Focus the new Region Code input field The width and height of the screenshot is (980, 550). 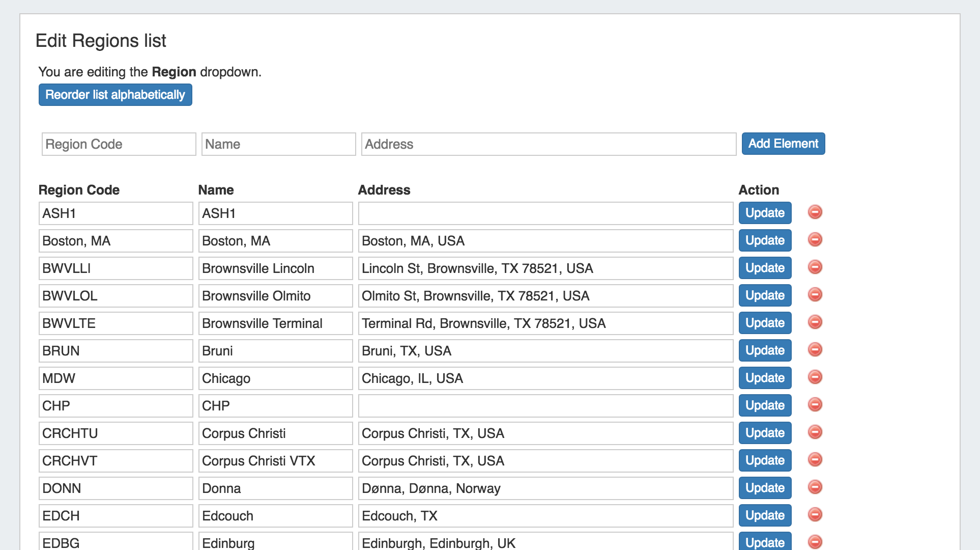(119, 144)
